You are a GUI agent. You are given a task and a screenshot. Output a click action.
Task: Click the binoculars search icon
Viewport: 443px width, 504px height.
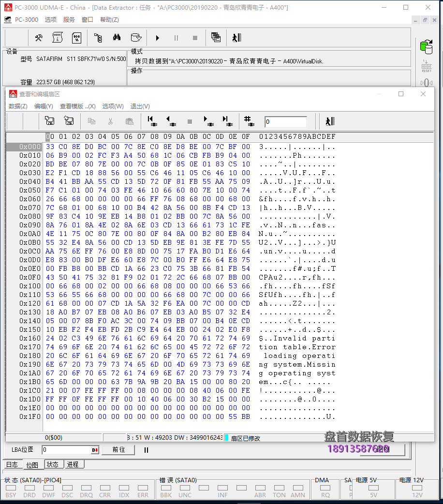(x=117, y=38)
